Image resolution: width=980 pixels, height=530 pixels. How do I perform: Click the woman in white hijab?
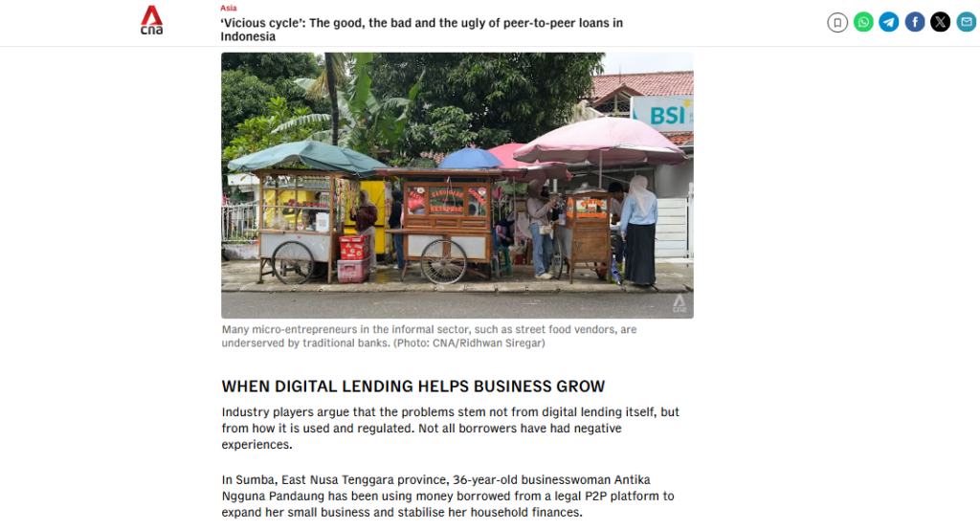point(638,230)
